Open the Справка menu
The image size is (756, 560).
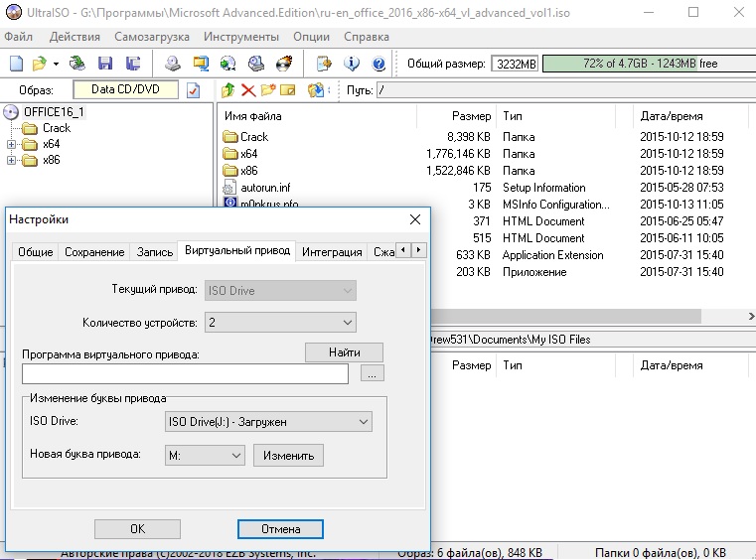tap(367, 37)
